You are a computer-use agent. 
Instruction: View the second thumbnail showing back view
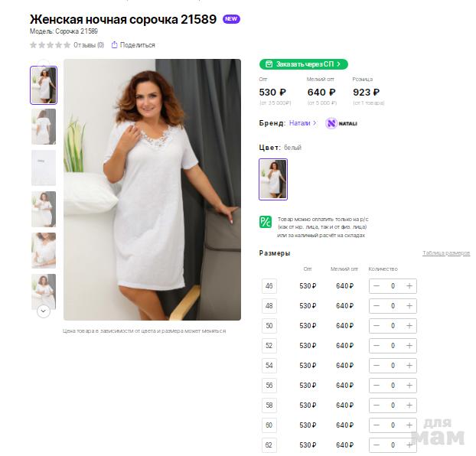[44, 126]
